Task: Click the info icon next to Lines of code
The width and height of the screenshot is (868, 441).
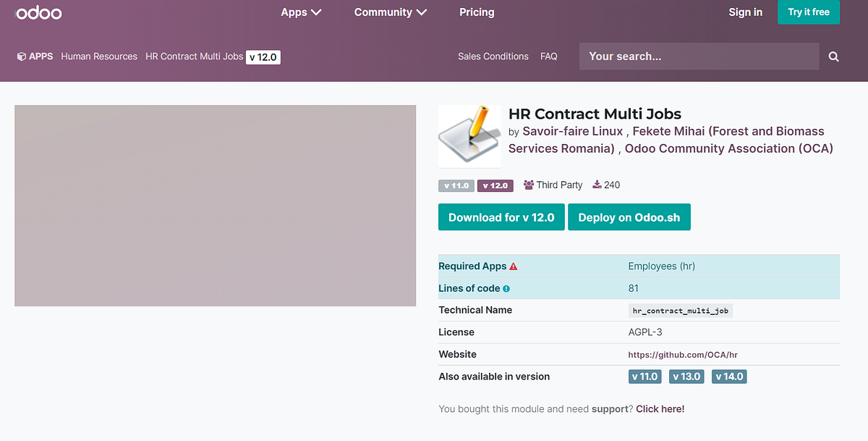Action: [x=506, y=288]
